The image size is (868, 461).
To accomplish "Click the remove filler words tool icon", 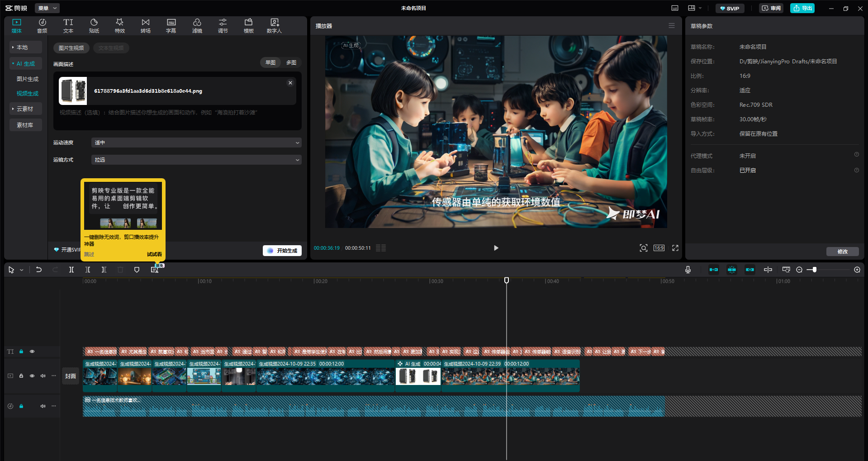I will click(x=154, y=270).
